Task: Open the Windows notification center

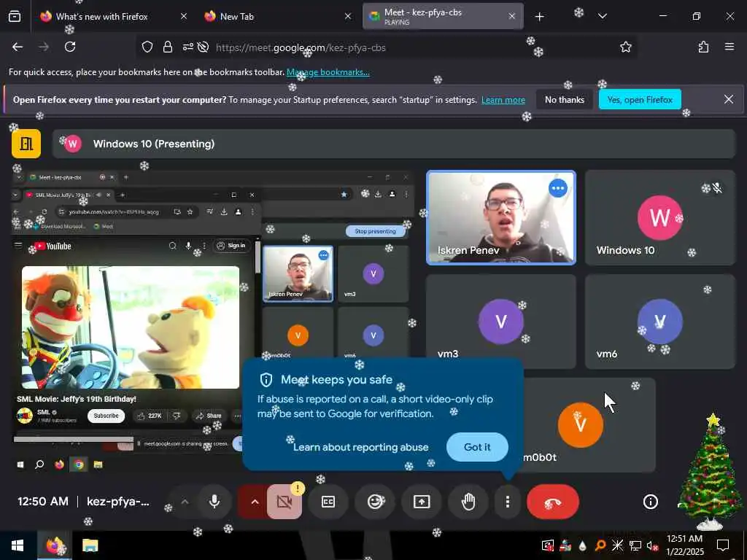Action: coord(723,545)
